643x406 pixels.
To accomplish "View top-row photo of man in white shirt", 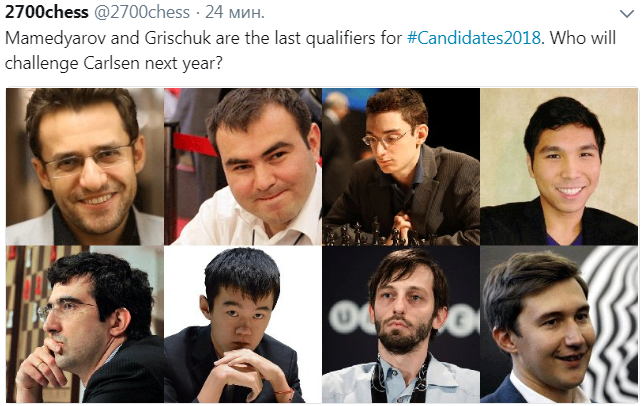I will [x=243, y=166].
